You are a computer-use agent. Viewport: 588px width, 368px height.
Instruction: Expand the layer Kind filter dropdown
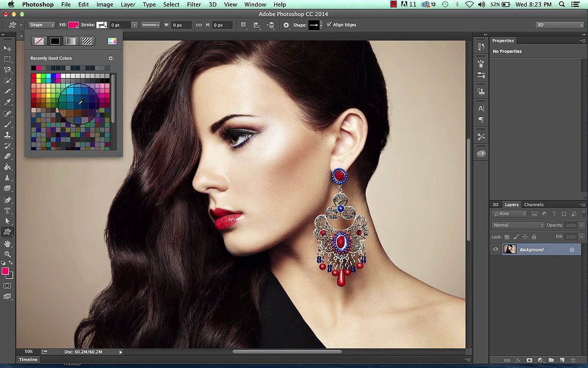tap(510, 214)
